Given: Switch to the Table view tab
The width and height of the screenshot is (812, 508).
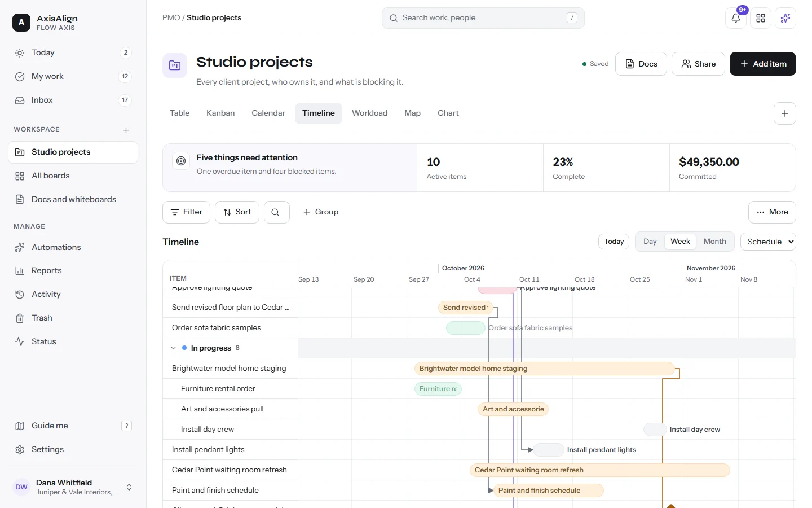Looking at the screenshot, I should tap(180, 113).
